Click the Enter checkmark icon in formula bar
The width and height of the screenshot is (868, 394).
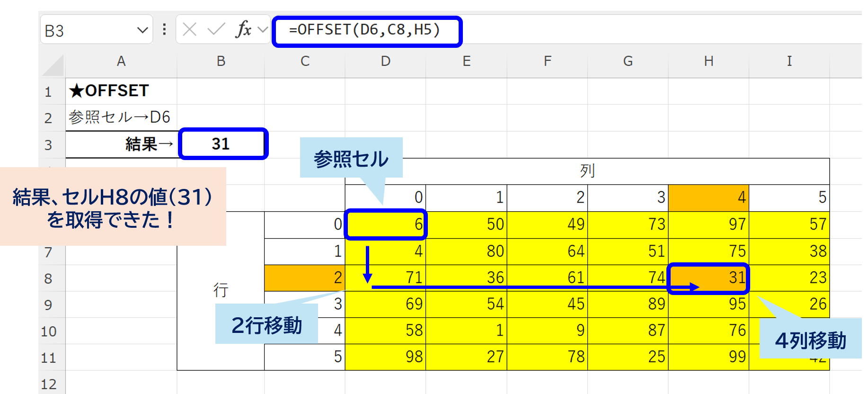[x=216, y=30]
